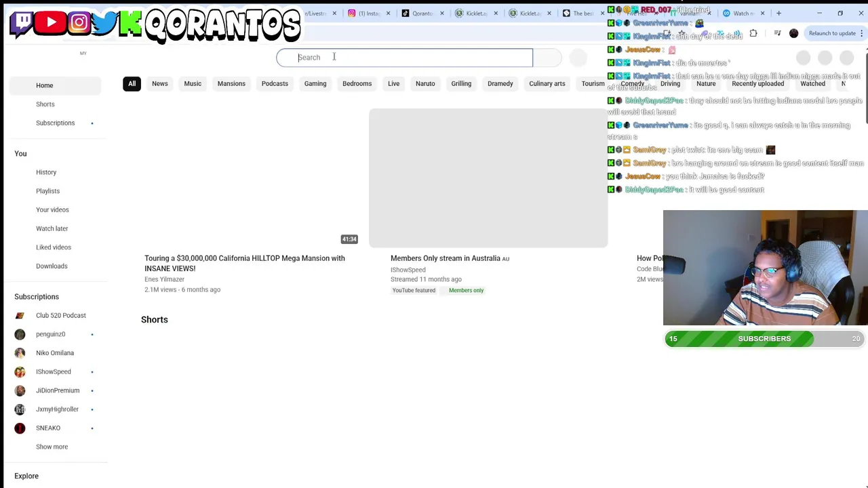The image size is (868, 488).
Task: Select the All filter chip
Action: pyautogui.click(x=132, y=83)
